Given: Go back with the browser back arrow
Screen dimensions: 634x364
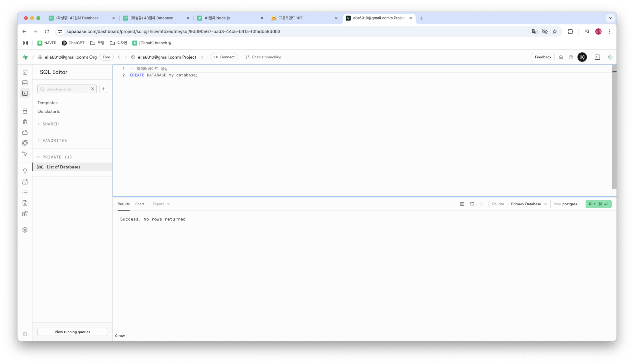Looking at the screenshot, I should click(x=24, y=32).
